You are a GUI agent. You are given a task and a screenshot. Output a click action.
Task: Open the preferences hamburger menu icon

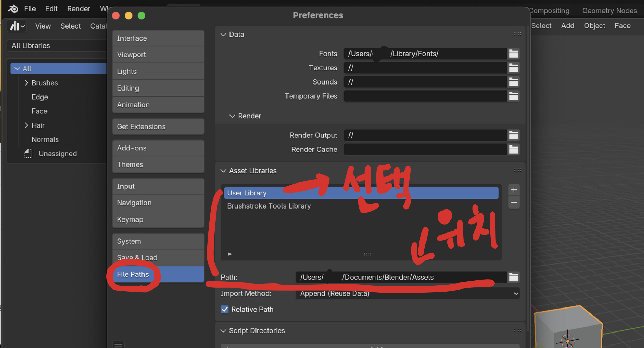point(118,344)
